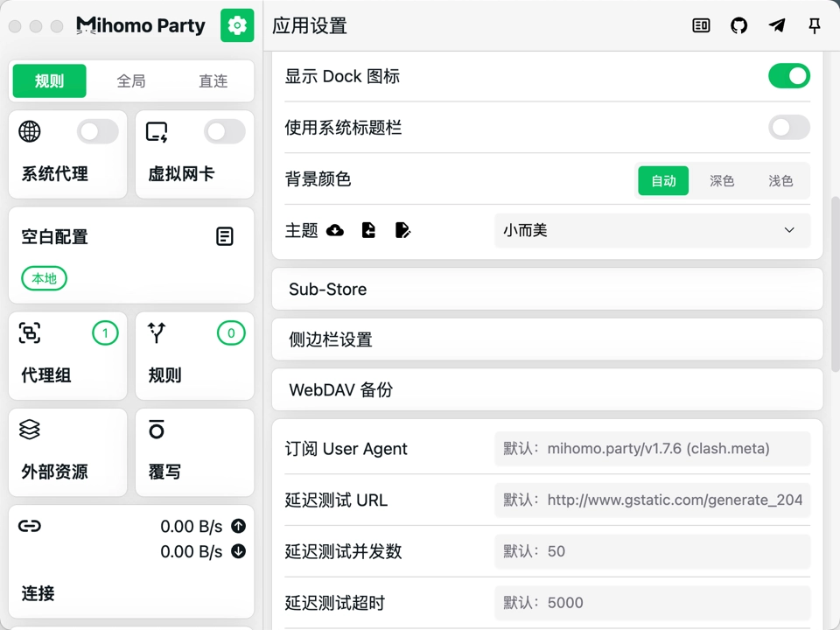Open the 主题 dropdown showing 小而美
This screenshot has width=840, height=630.
coord(652,230)
